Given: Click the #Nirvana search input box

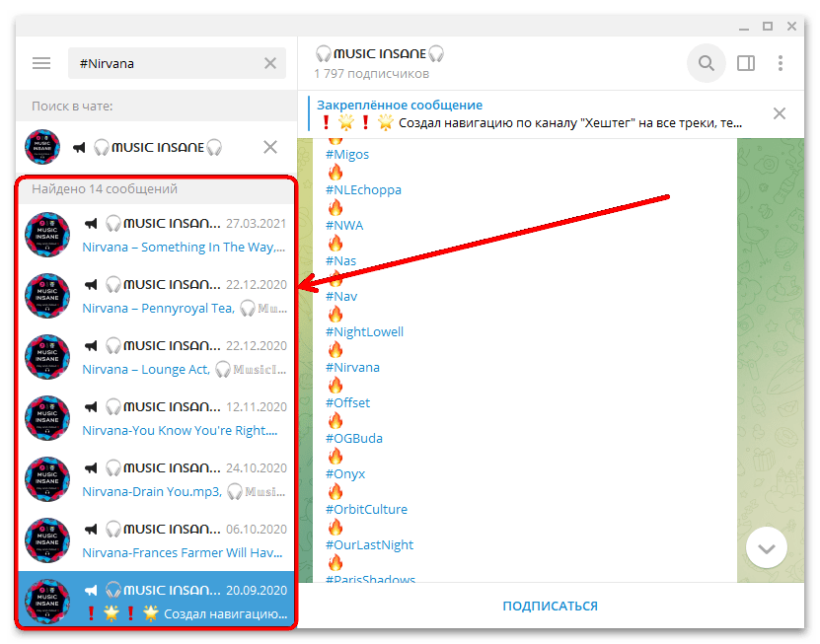Looking at the screenshot, I should 177,63.
